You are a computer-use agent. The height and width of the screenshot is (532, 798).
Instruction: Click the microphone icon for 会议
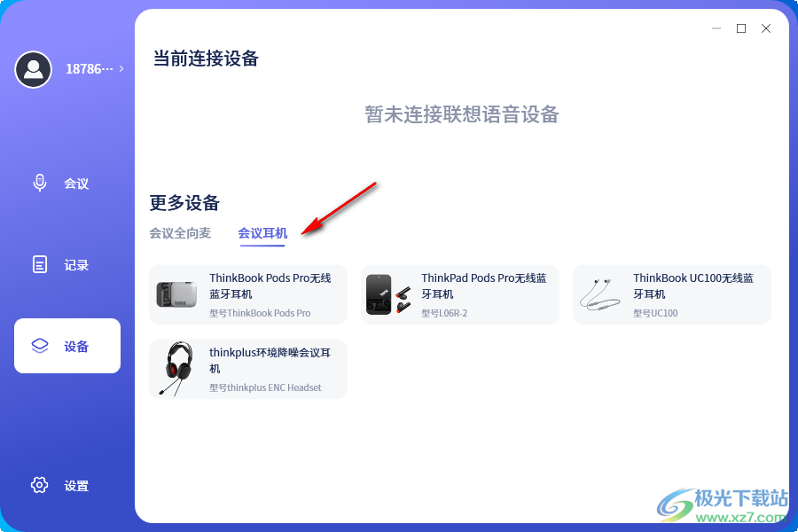tap(40, 183)
